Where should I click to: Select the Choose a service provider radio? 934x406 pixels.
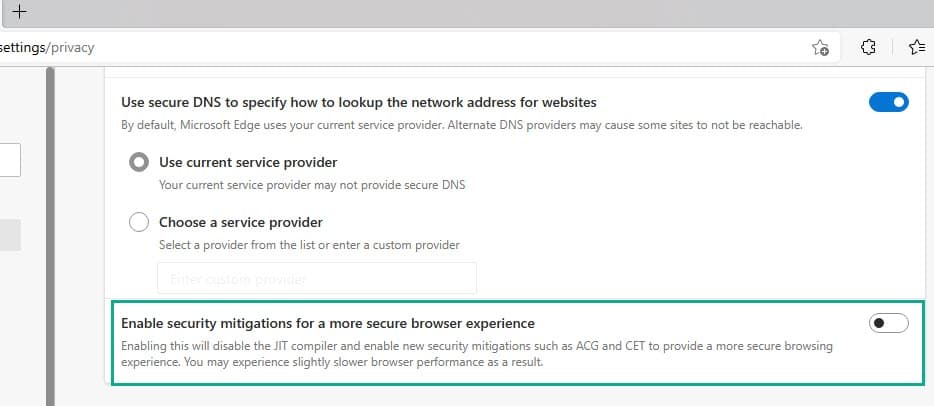(x=140, y=222)
